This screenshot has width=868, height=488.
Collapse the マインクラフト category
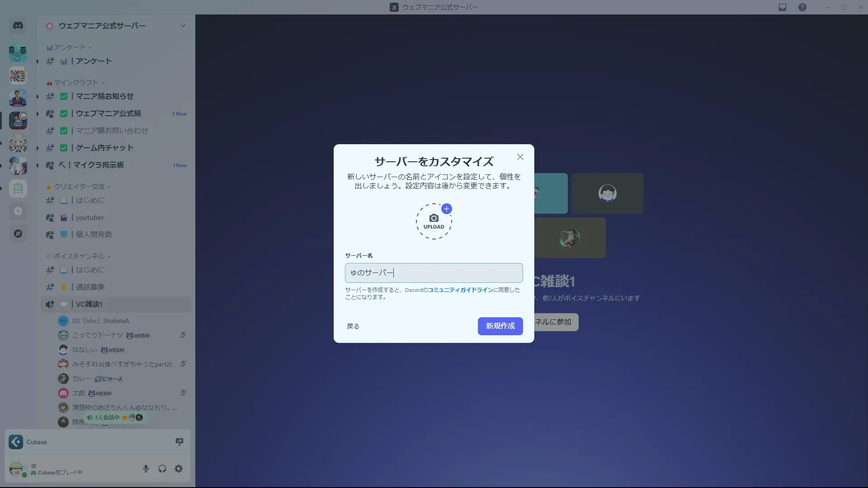tap(76, 83)
